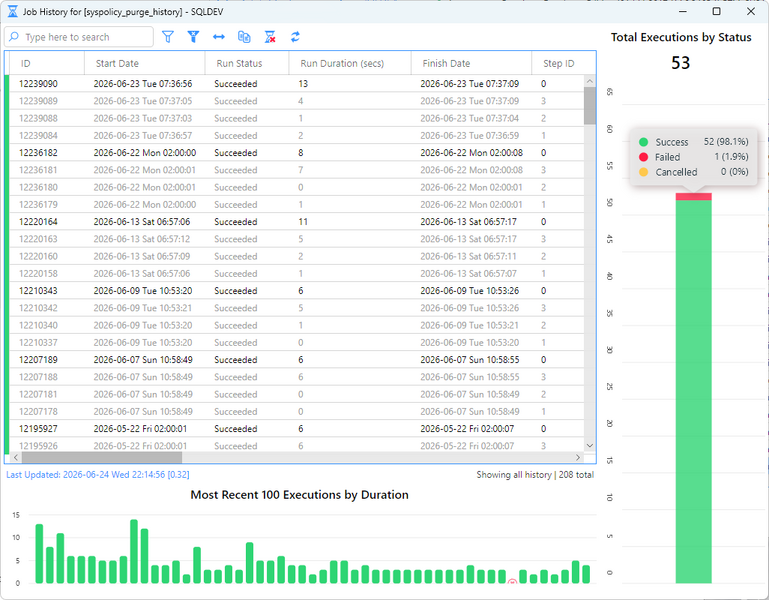
Task: Select row with ID 12220164
Action: (297, 222)
